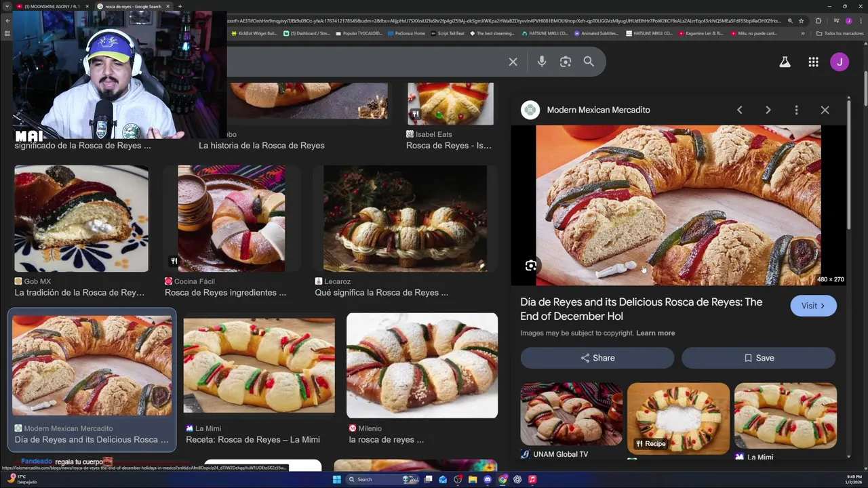Open 'Receta: Rosca de Reyes – La Mimi' caption
Viewport: 868px width, 488px height.
253,440
